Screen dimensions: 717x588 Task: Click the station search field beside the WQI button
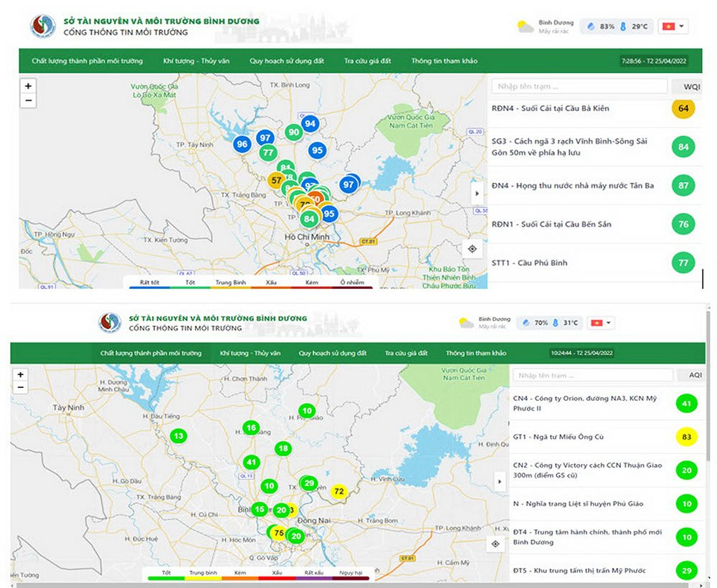pyautogui.click(x=579, y=87)
